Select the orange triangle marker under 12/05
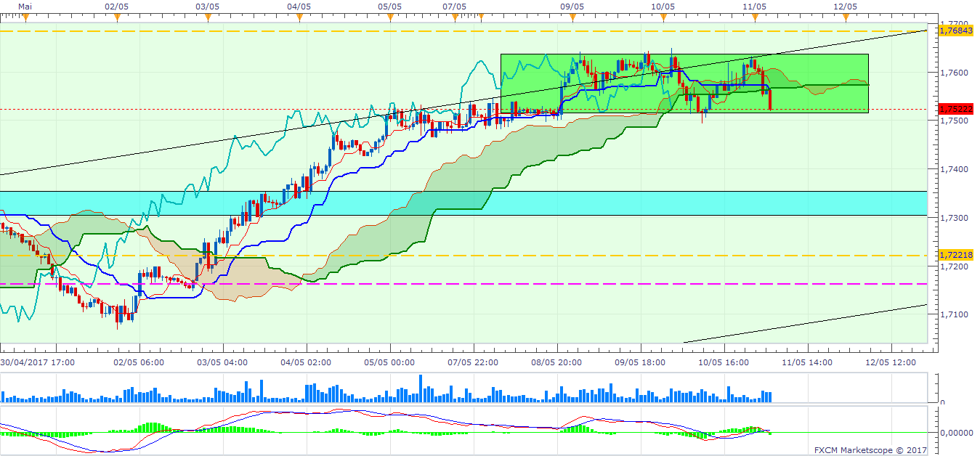980x456 pixels. (x=846, y=18)
